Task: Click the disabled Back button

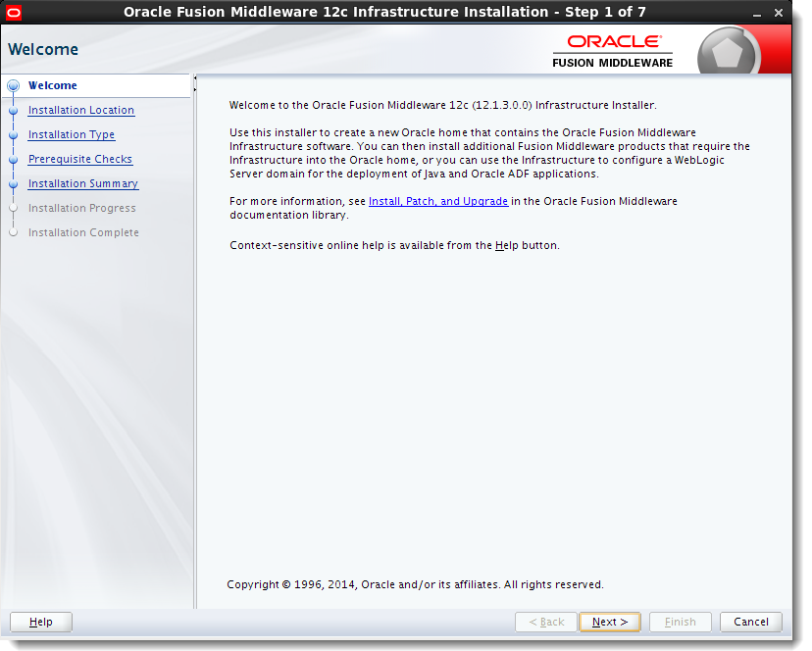Action: click(546, 622)
